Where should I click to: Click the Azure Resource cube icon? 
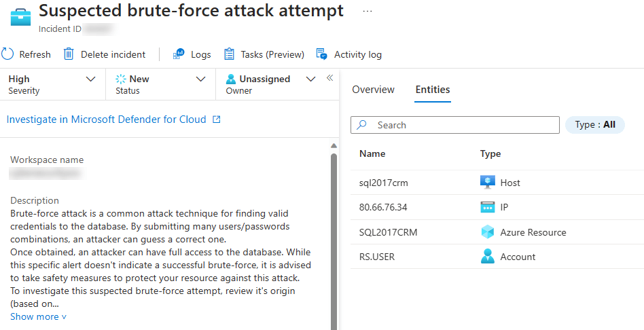point(488,232)
